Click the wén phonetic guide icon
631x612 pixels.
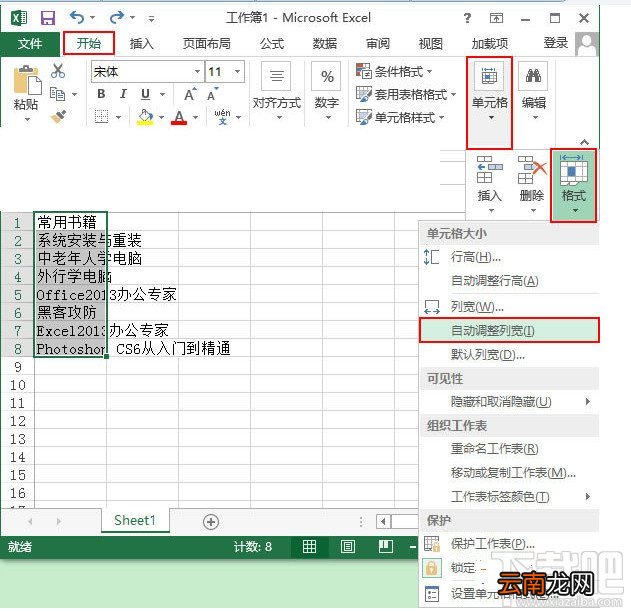(223, 116)
